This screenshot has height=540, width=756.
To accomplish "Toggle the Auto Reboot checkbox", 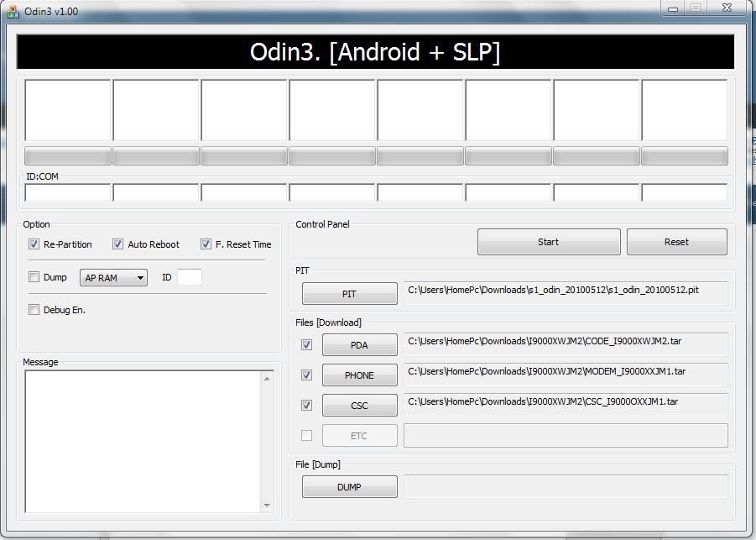I will (117, 244).
